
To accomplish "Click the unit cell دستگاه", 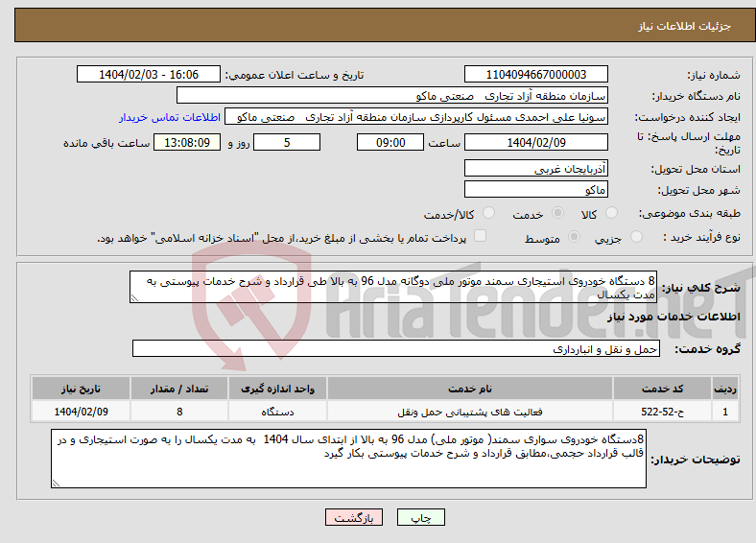I will pyautogui.click(x=277, y=412).
